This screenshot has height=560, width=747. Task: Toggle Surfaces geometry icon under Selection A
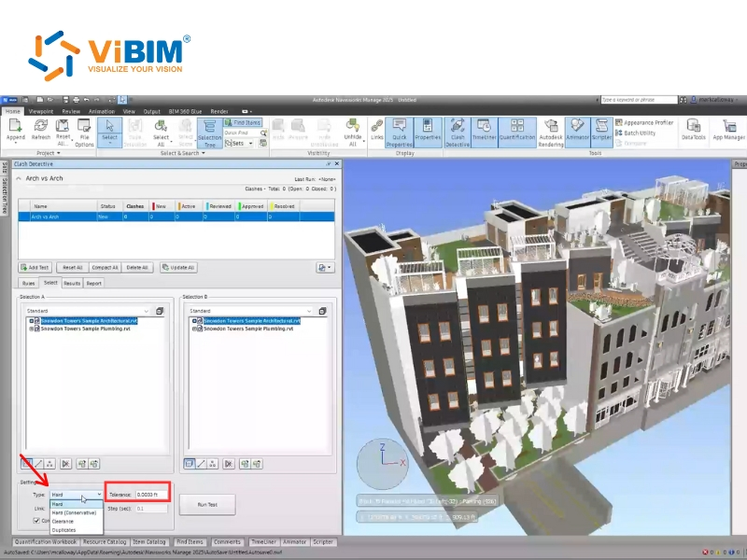pos(26,462)
